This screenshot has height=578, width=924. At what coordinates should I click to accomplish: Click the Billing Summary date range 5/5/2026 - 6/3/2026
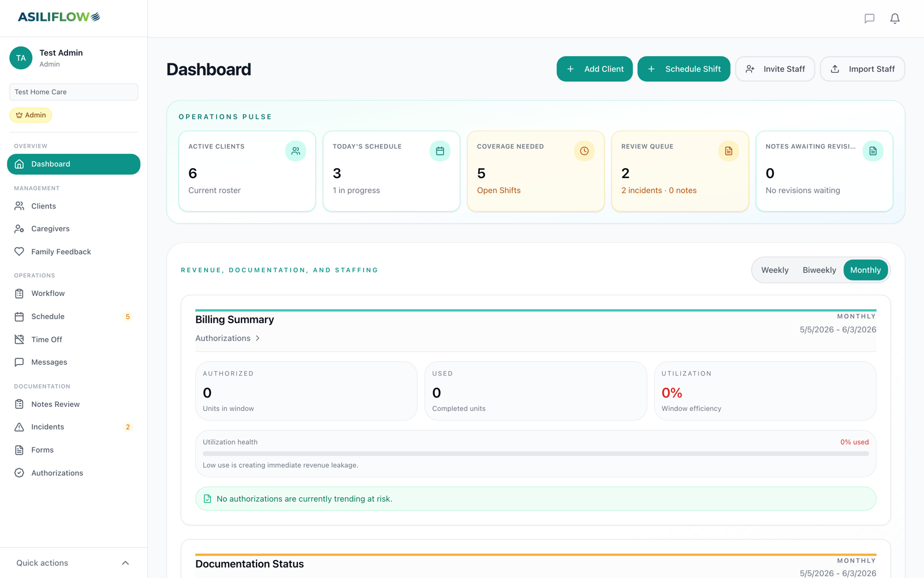(x=838, y=329)
